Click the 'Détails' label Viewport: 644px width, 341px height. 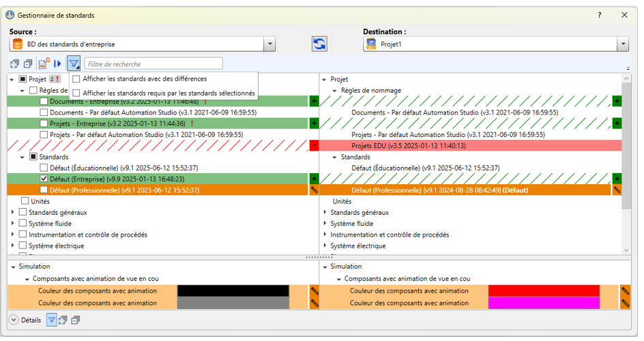[x=31, y=320]
